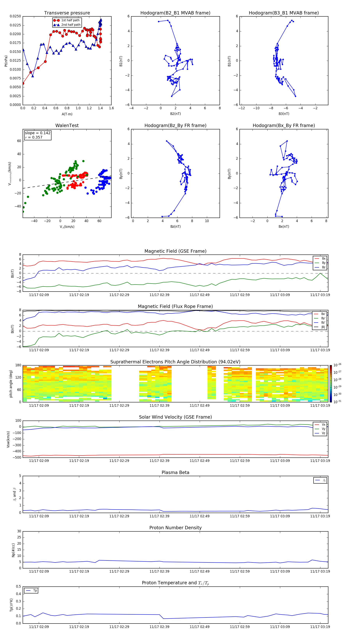Click the 'B3(nT)' x-axis label
Viewport: 351px width, 644px height.
click(284, 114)
